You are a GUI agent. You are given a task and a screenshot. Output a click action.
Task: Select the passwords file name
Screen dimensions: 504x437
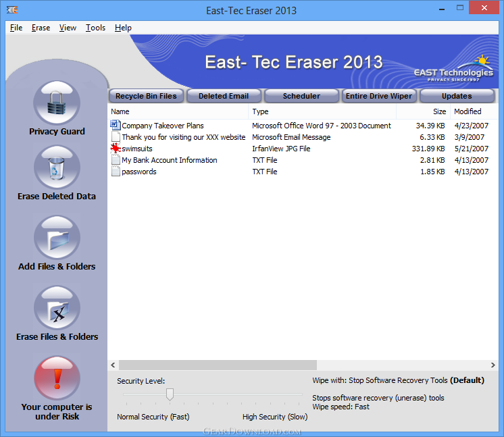click(139, 172)
